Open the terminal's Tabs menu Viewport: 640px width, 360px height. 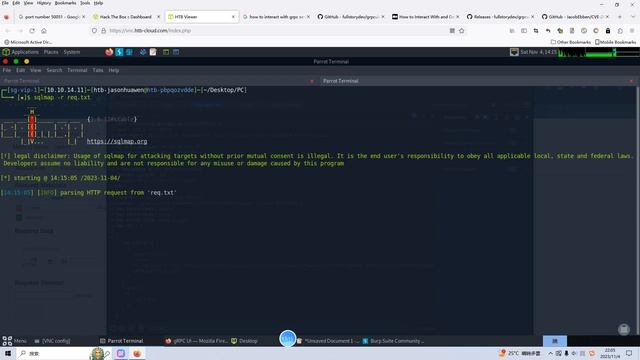(x=98, y=70)
